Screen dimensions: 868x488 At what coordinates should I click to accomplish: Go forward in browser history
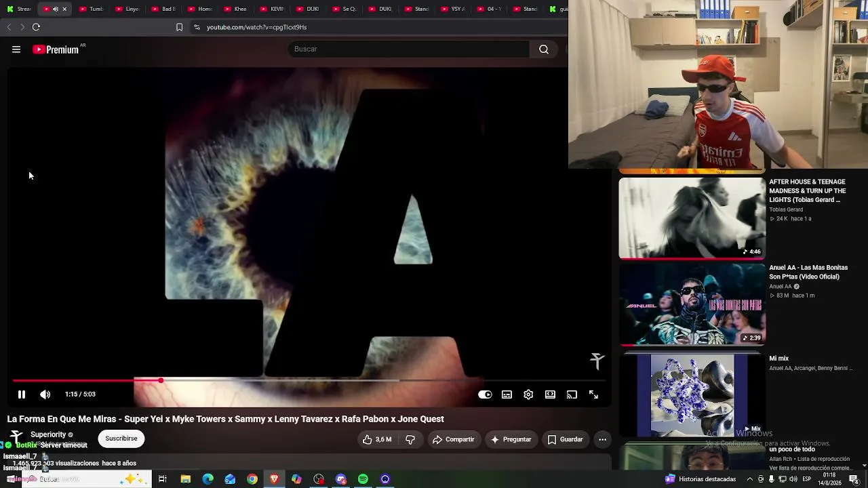[x=22, y=27]
